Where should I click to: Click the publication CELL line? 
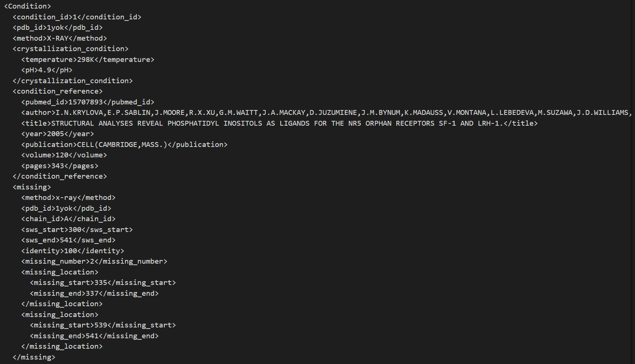(x=124, y=144)
